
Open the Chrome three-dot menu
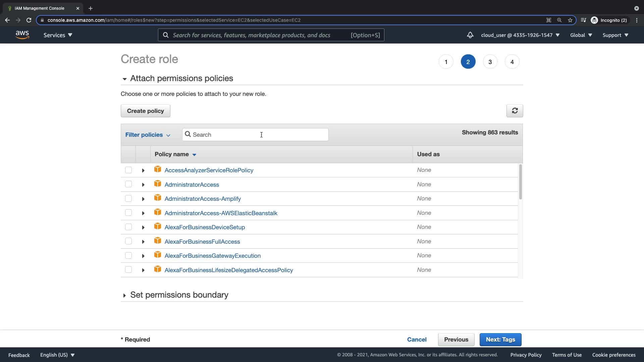click(x=637, y=20)
